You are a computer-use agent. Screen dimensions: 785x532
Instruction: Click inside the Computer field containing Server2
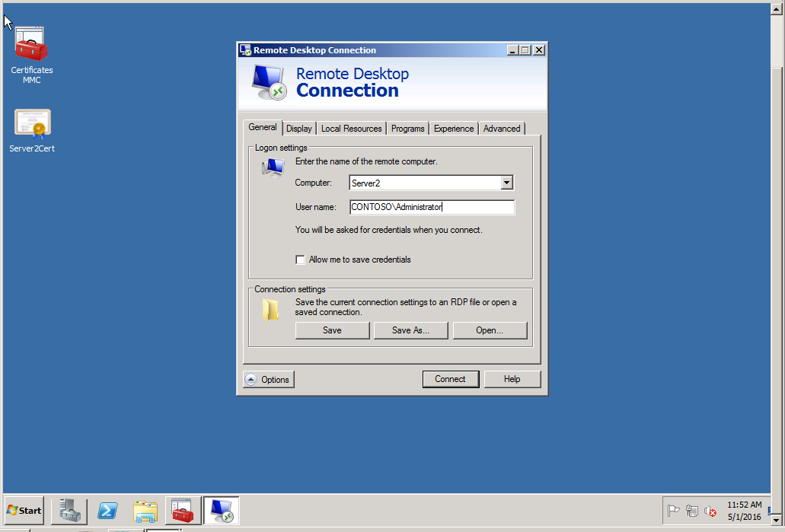click(425, 183)
